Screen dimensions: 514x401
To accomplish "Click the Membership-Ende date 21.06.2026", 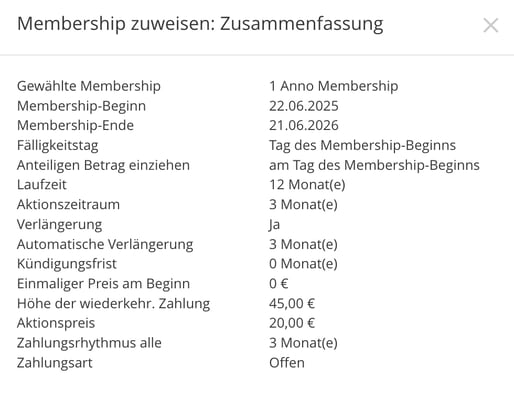I will point(304,126).
